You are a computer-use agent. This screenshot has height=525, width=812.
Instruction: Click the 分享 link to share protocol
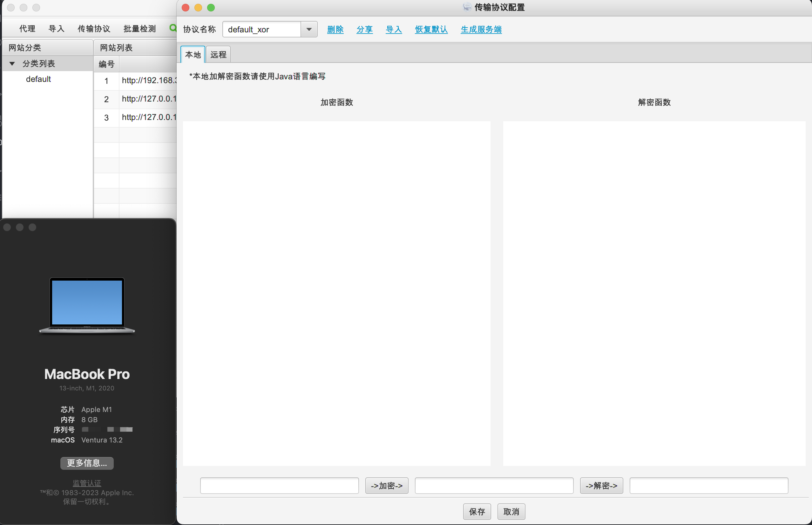(x=364, y=29)
